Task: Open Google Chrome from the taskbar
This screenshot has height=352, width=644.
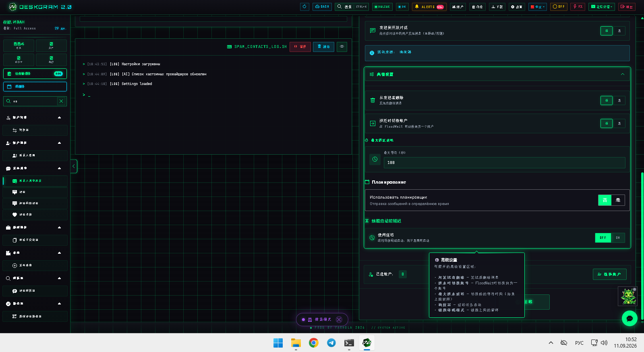Action: (314, 343)
